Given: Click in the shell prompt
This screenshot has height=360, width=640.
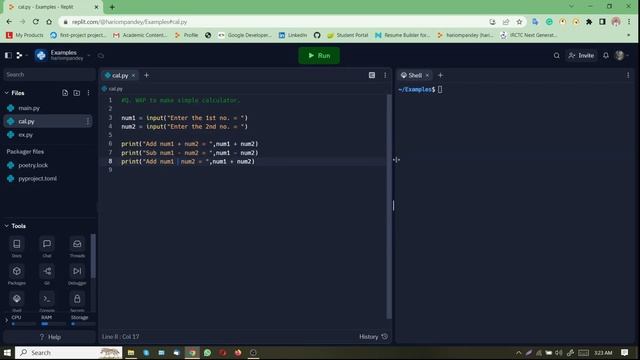Looking at the screenshot, I should pos(440,89).
